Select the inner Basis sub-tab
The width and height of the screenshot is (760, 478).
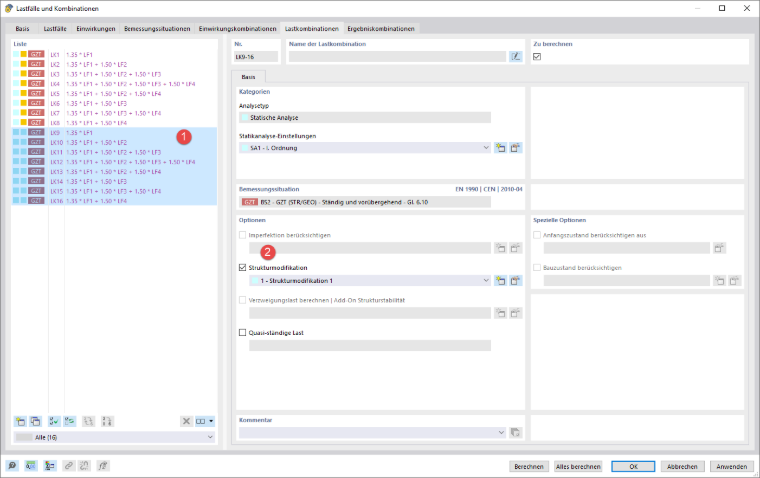coord(248,77)
